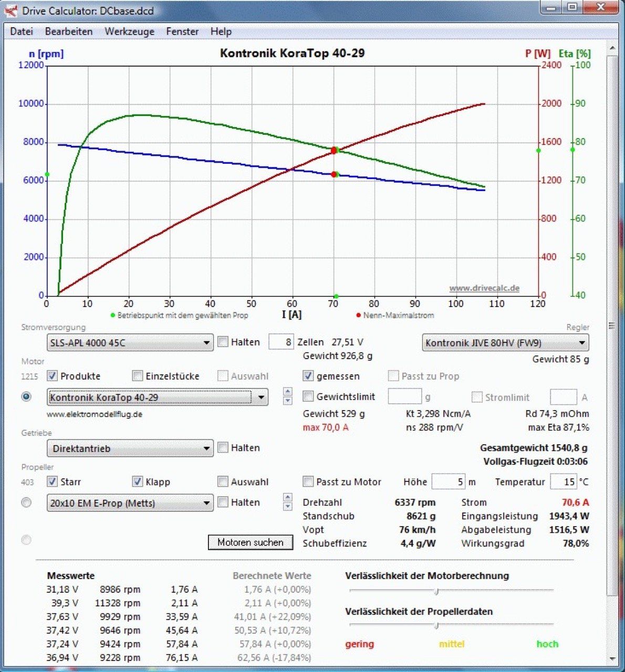Click the gering reliability label

click(360, 644)
